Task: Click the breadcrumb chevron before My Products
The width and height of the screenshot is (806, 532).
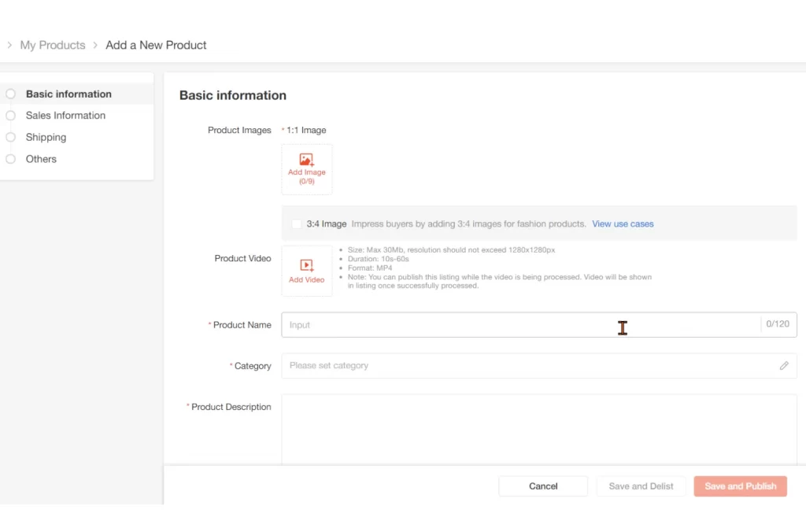Action: pyautogui.click(x=9, y=45)
